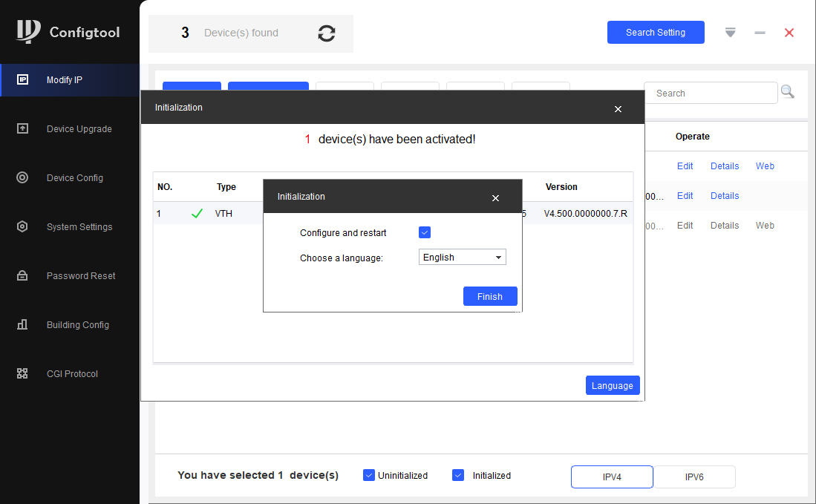Toggle the Configure and restart checkbox
Image resolution: width=816 pixels, height=504 pixels.
coord(425,232)
